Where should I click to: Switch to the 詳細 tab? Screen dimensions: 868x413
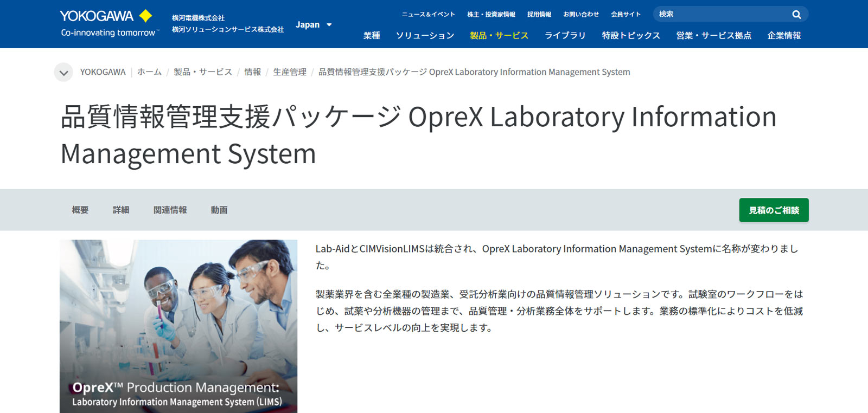pyautogui.click(x=121, y=210)
